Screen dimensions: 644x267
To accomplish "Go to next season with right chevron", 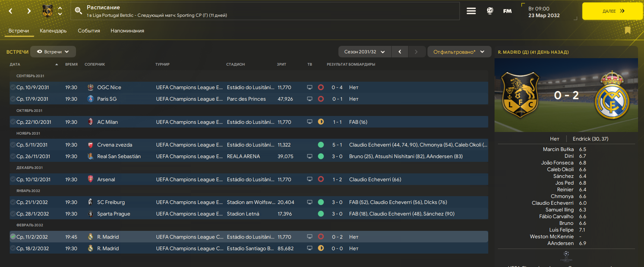I will [417, 52].
